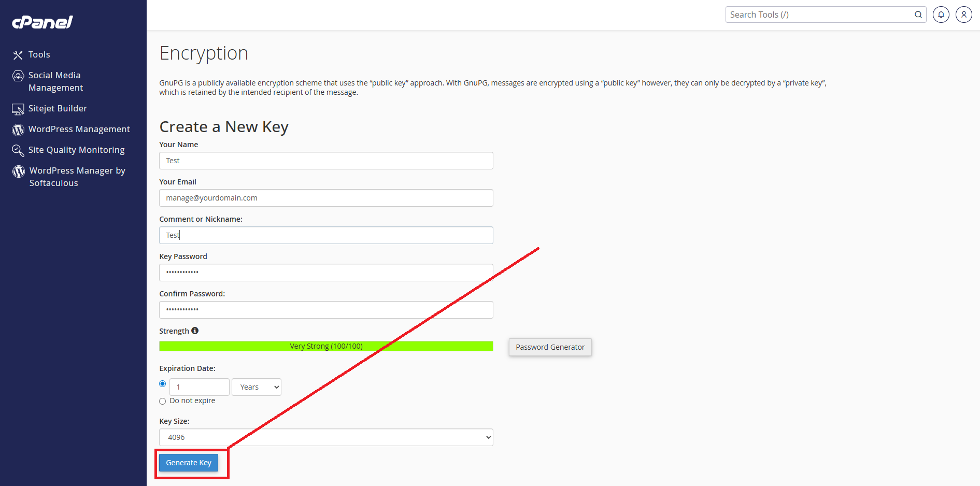Click the Your Email input field
Image resolution: width=980 pixels, height=486 pixels.
[326, 198]
